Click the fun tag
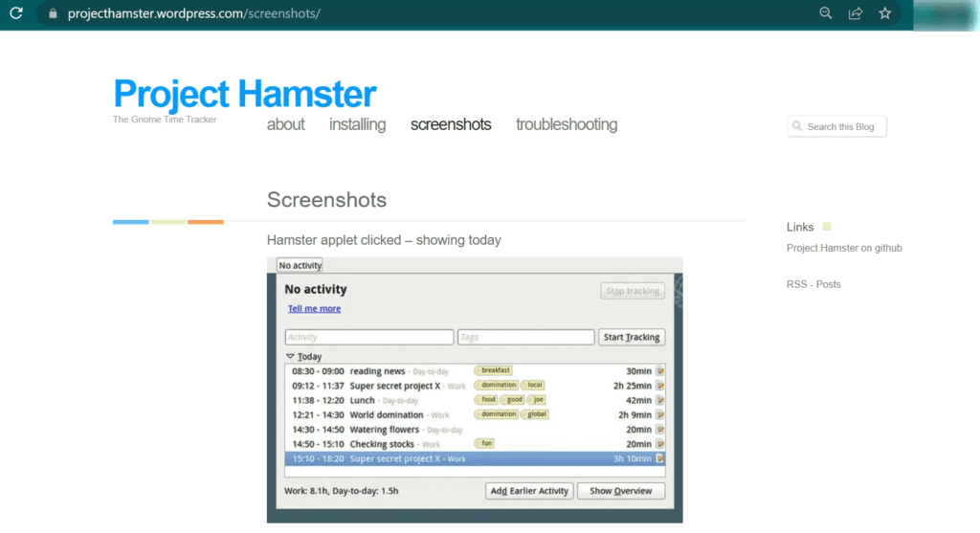Screen dimensions: 980x533 pyautogui.click(x=484, y=443)
